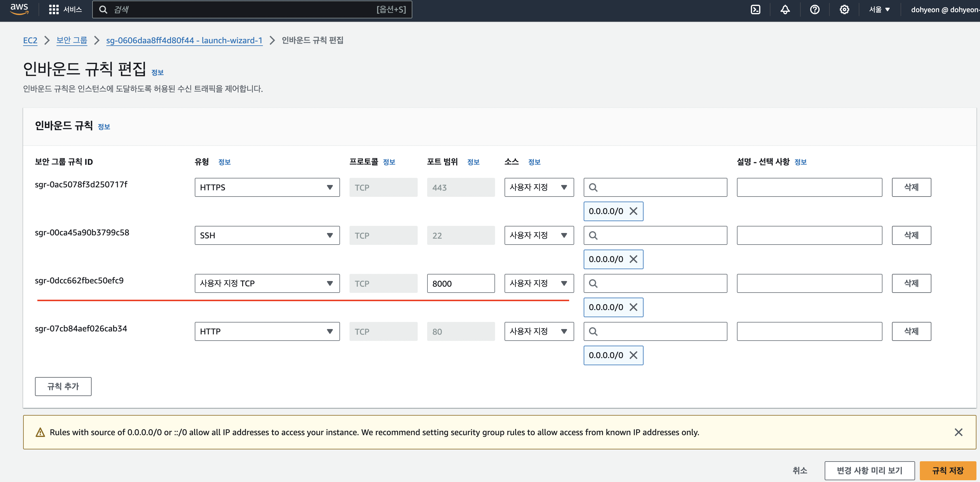Open the 사용자 지정 TCP type dropdown
This screenshot has width=980, height=482.
tap(267, 283)
